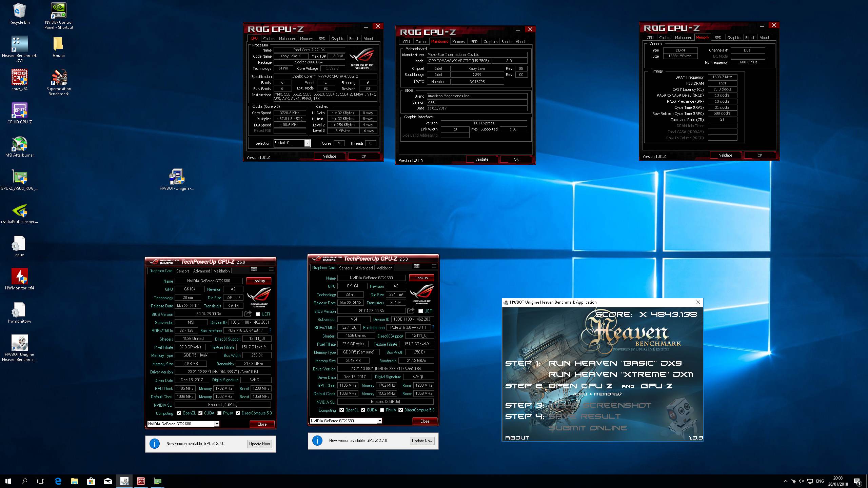Click Run Heaven "Xtreme" DX11 step
This screenshot has height=488, width=868.
tap(620, 374)
